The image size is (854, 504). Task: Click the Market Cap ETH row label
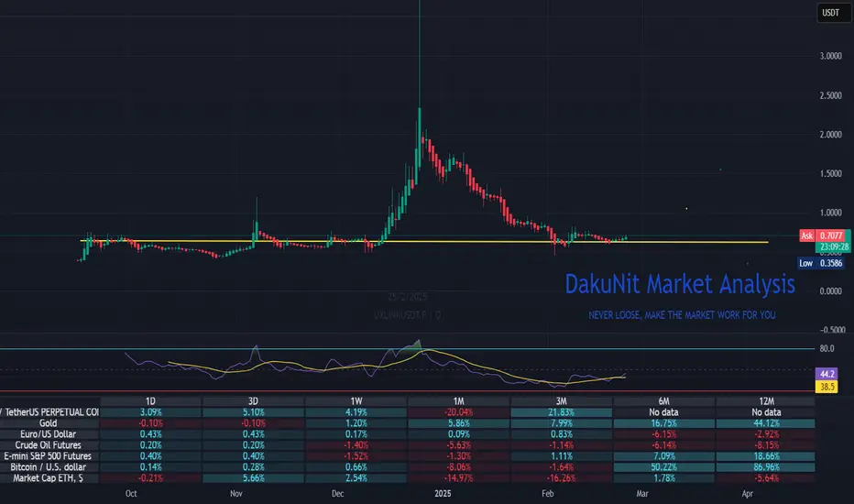48,477
